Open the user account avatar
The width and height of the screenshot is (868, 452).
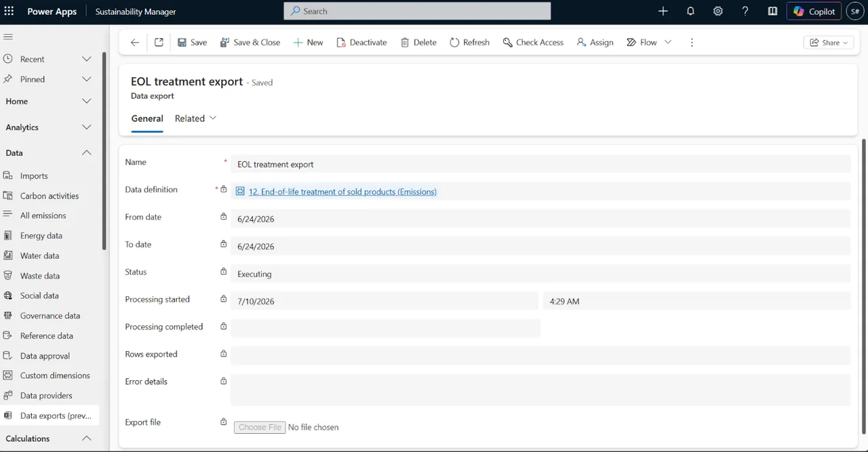[854, 12]
